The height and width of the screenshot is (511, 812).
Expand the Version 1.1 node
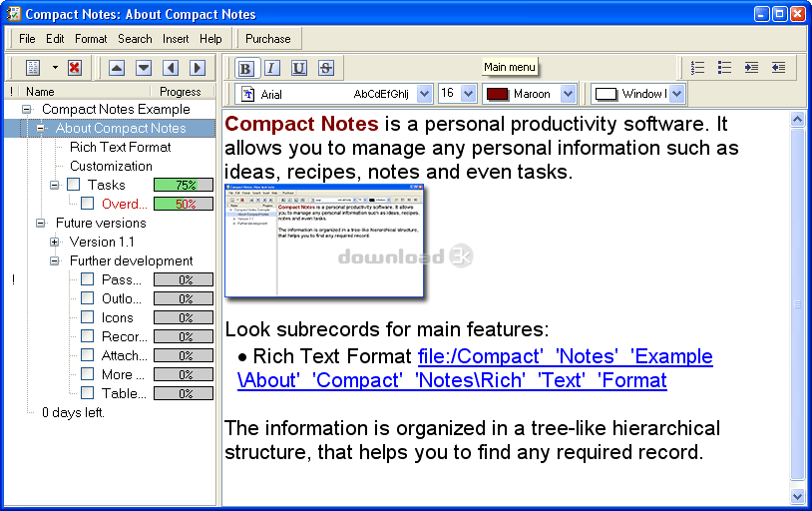point(55,242)
